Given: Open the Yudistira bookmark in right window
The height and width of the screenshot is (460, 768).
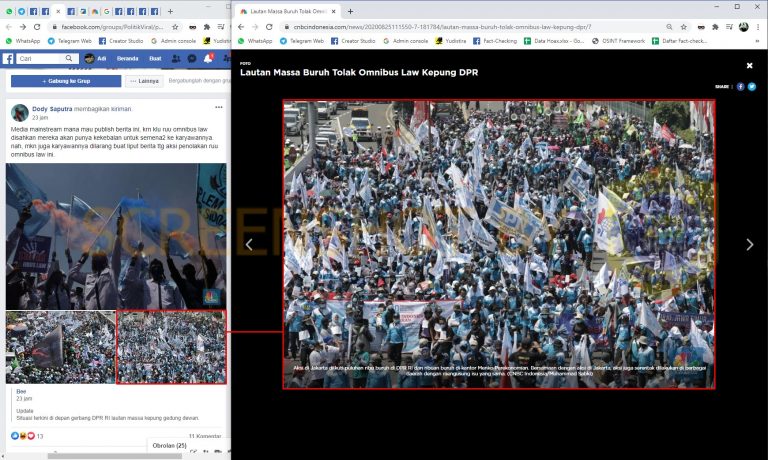Looking at the screenshot, I should pyautogui.click(x=451, y=41).
